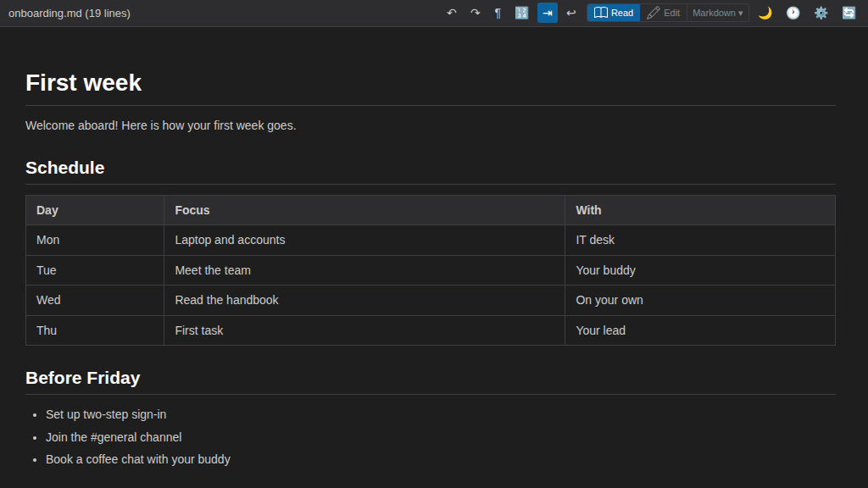Click the onboarding.md file name label
Viewport: 868px width, 488px height.
tap(70, 14)
